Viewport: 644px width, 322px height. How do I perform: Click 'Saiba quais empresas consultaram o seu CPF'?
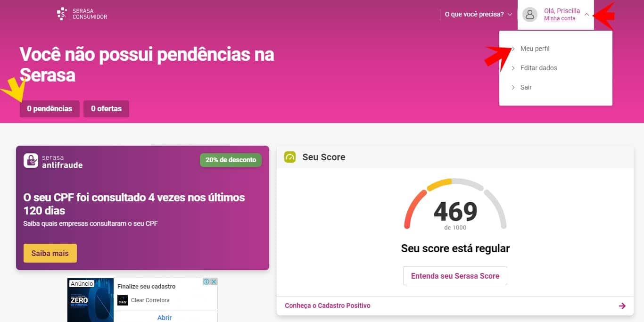[x=91, y=223]
